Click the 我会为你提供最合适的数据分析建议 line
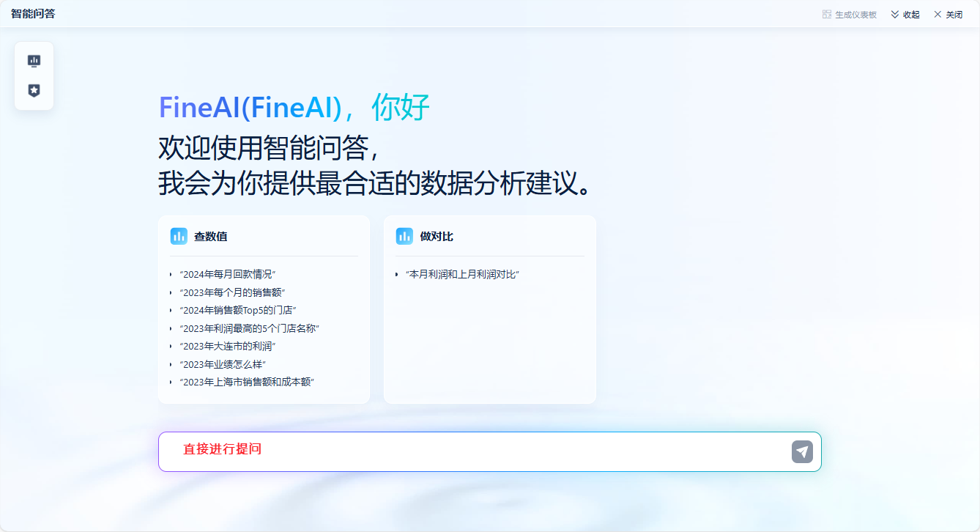The image size is (980, 532). [x=375, y=183]
